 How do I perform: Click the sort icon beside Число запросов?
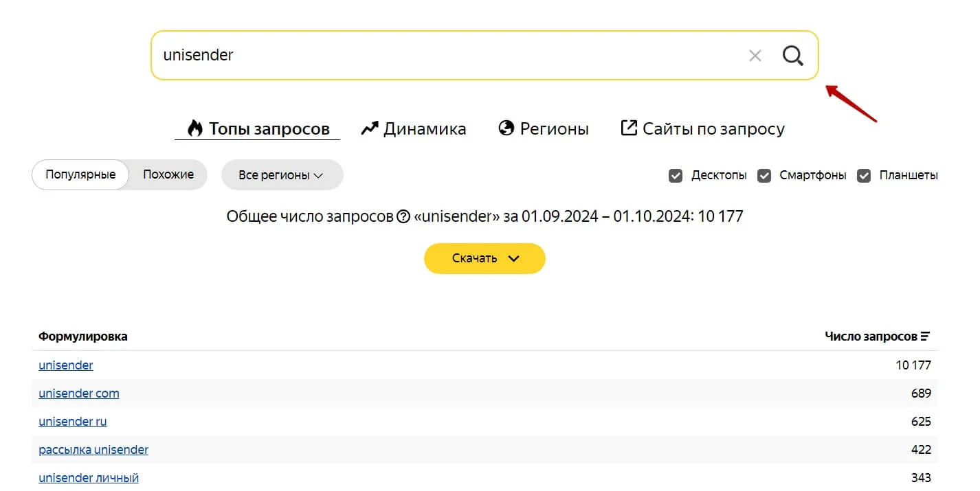click(926, 336)
